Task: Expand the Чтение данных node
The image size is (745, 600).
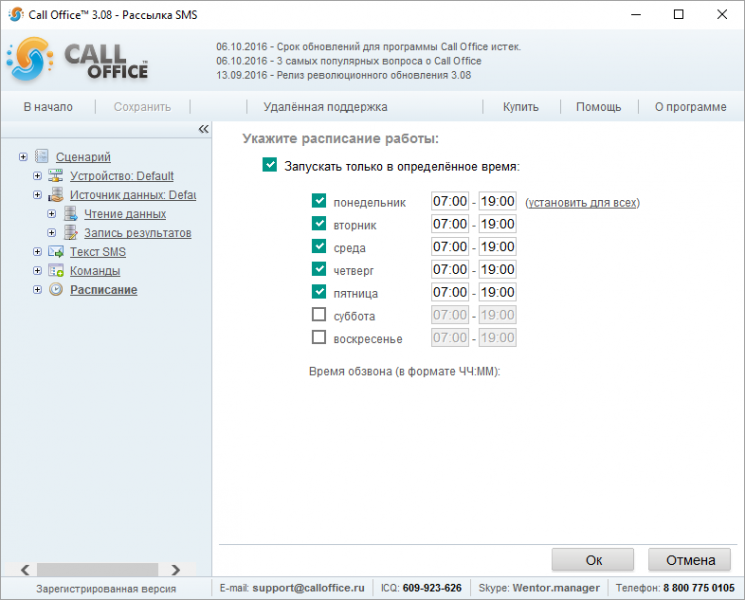Action: [x=51, y=213]
